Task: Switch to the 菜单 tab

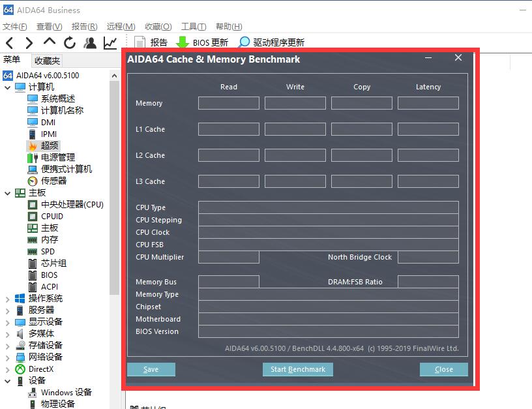Action: point(12,59)
